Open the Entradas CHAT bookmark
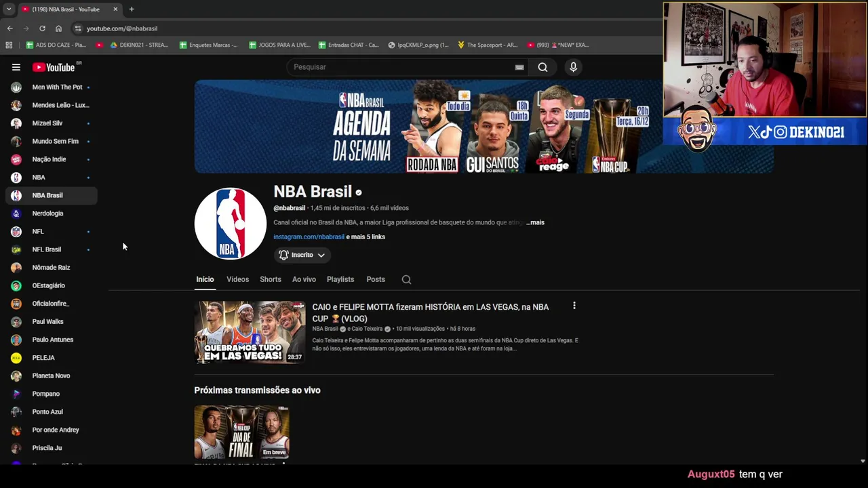 pos(349,45)
